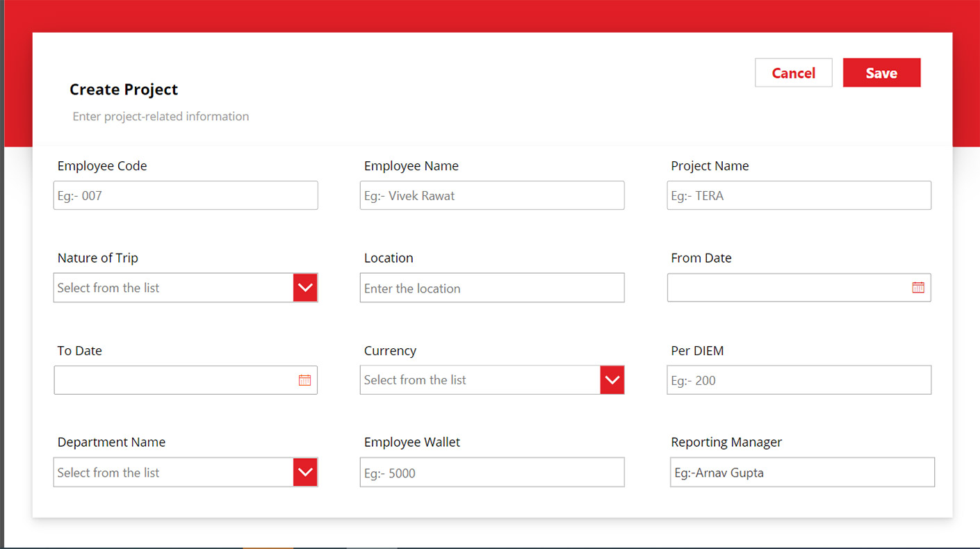Open the Currency select box
This screenshot has width=980, height=549.
tap(492, 380)
